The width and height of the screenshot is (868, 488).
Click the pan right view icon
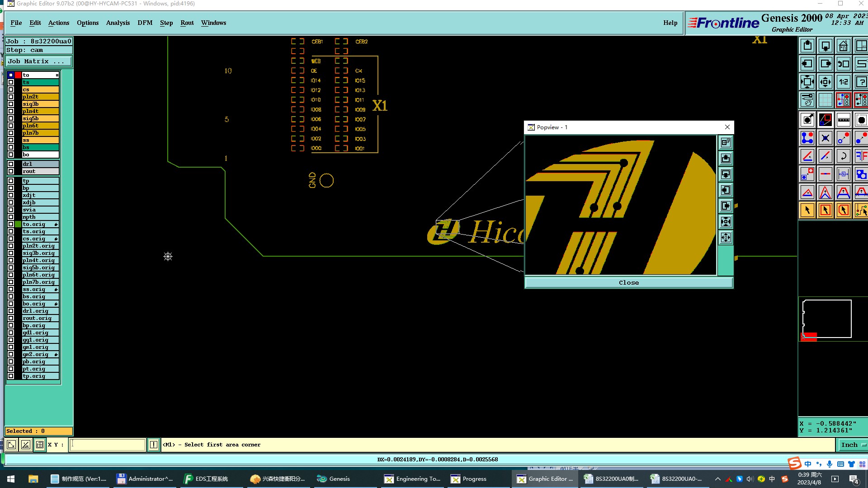pyautogui.click(x=826, y=64)
